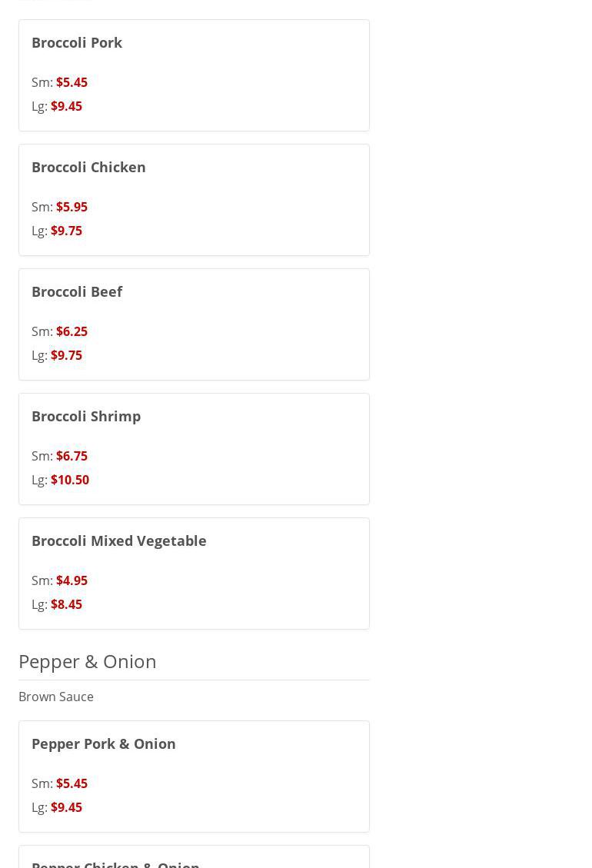This screenshot has width=592, height=868.
Task: Open the Pepper Pork & Onion item
Action: click(x=103, y=743)
